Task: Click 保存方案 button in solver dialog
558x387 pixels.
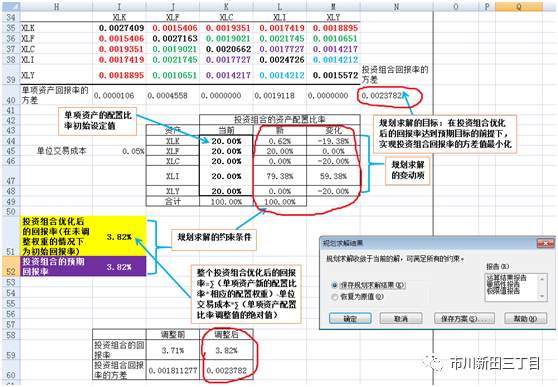Action: [x=464, y=318]
